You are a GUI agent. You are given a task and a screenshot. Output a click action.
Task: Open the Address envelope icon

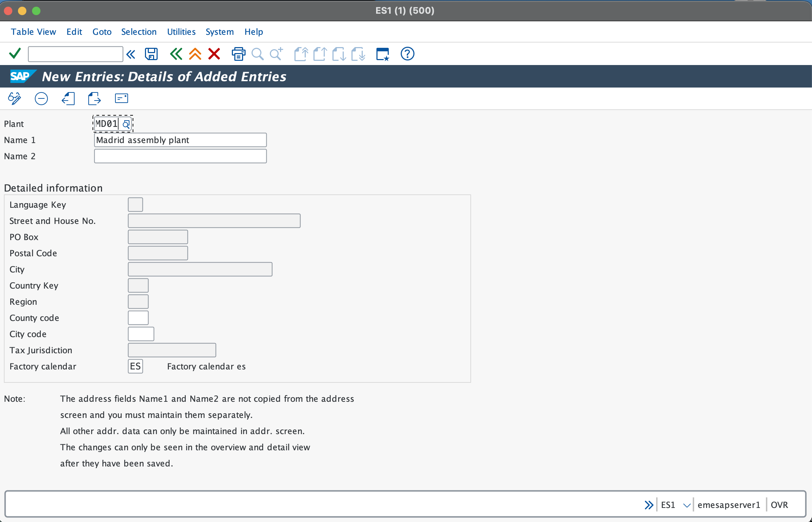[x=121, y=98]
